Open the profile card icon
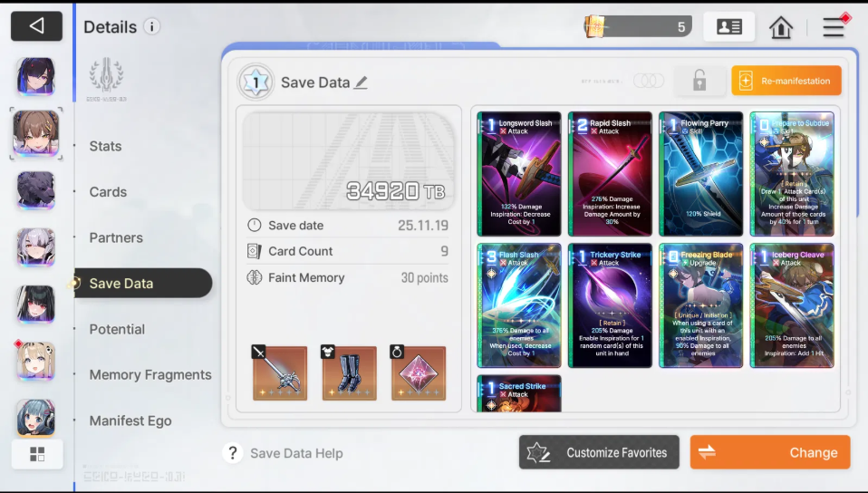The width and height of the screenshot is (868, 493). click(729, 26)
